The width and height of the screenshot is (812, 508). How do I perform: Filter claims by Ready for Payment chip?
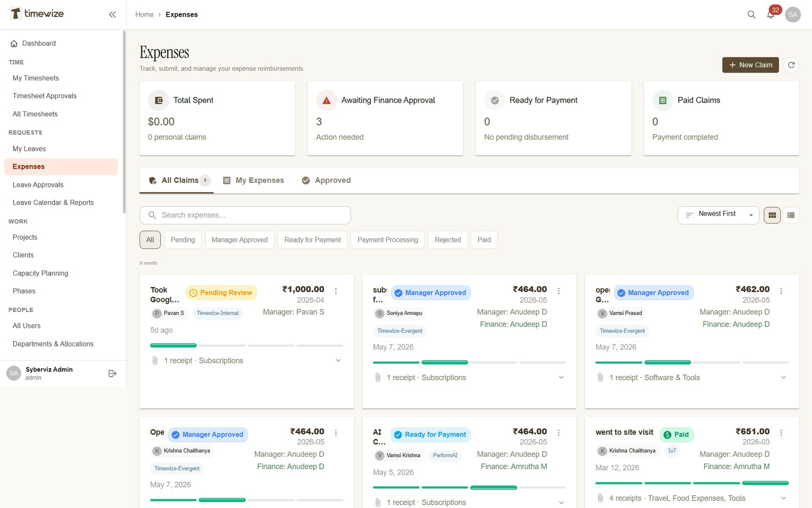pyautogui.click(x=313, y=240)
